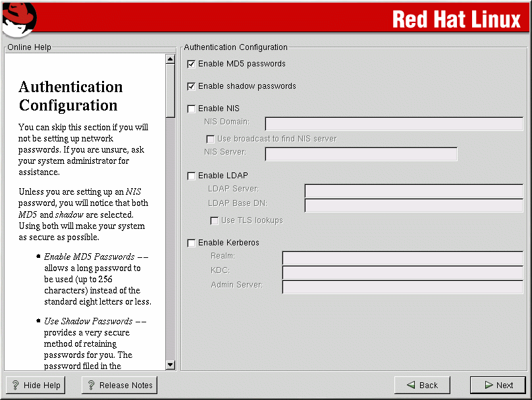The width and height of the screenshot is (532, 400).
Task: Select the Kerberos Realm field
Action: [x=402, y=258]
